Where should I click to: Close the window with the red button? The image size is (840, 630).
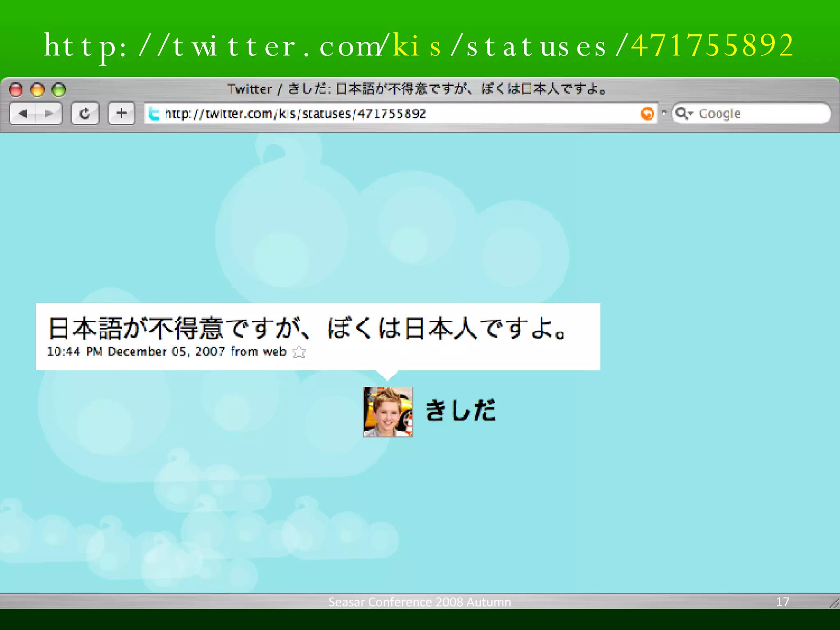pos(16,89)
